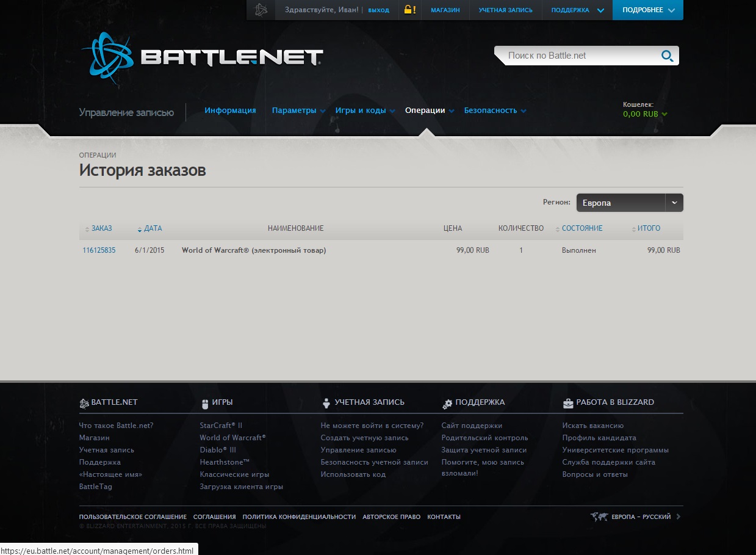Open Сайт поддержки footer link

coord(472,426)
